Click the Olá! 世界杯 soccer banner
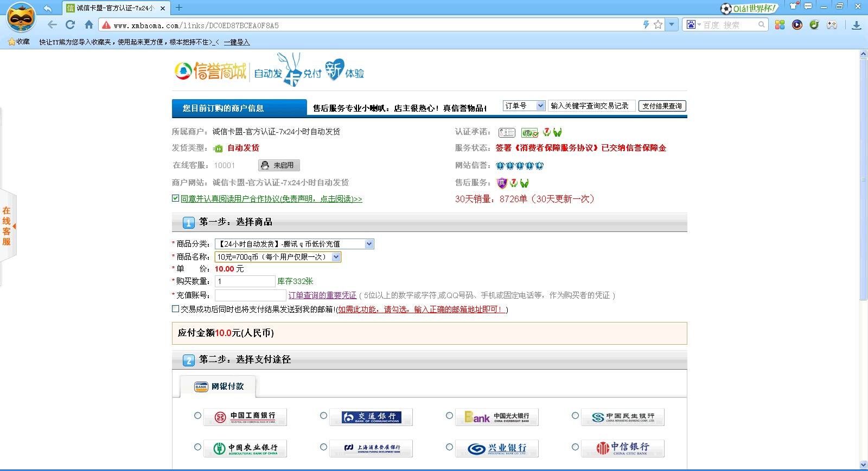 pyautogui.click(x=749, y=8)
